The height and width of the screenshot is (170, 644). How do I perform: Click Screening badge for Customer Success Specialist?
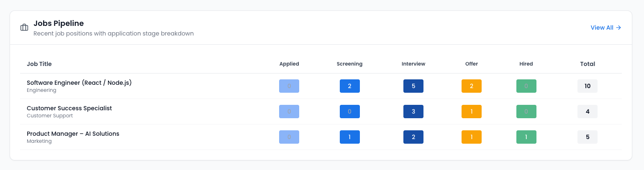(x=350, y=112)
